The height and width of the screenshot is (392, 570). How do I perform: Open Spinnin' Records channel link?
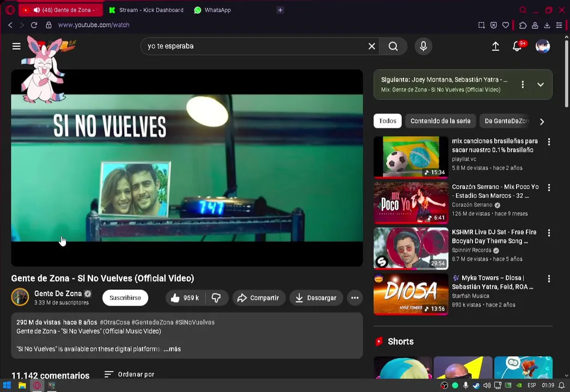[x=471, y=250]
